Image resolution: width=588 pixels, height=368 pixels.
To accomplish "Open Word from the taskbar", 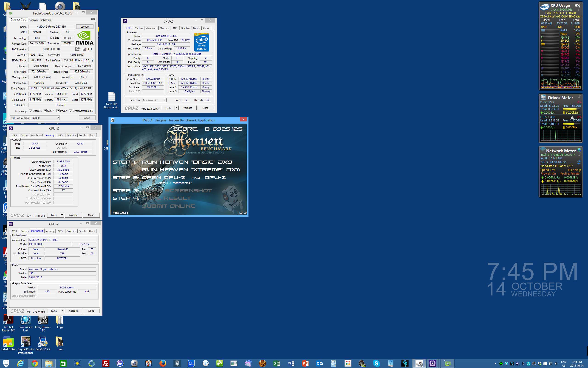I will click(x=291, y=363).
